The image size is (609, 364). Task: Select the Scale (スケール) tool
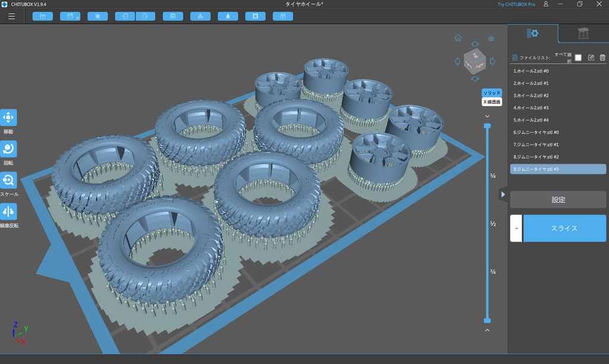[8, 180]
